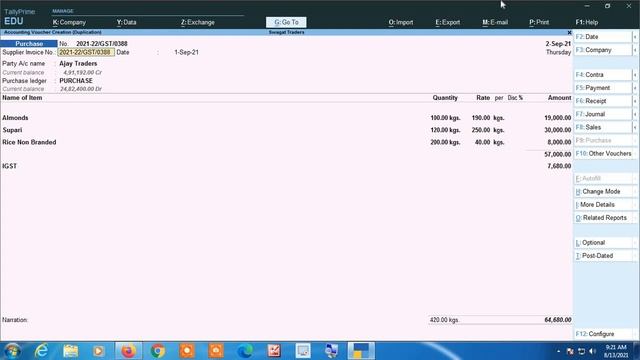The image size is (640, 360).
Task: Open the M: E-mail menu
Action: point(495,22)
